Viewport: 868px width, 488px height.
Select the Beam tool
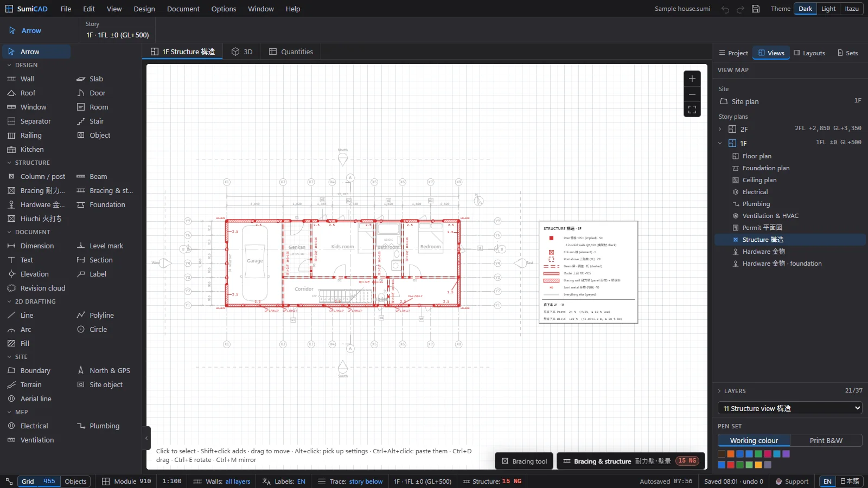pos(105,176)
